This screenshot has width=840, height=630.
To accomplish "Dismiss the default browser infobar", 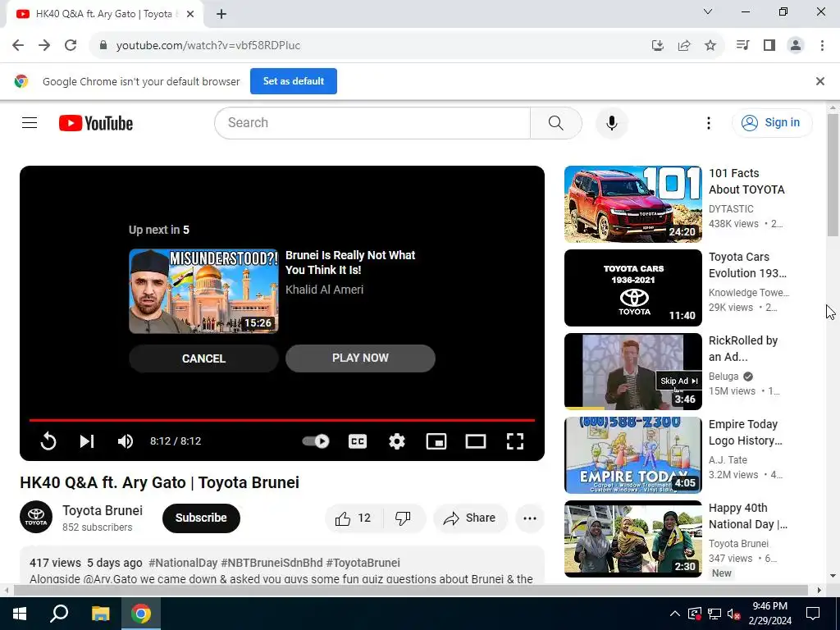I will pyautogui.click(x=819, y=81).
